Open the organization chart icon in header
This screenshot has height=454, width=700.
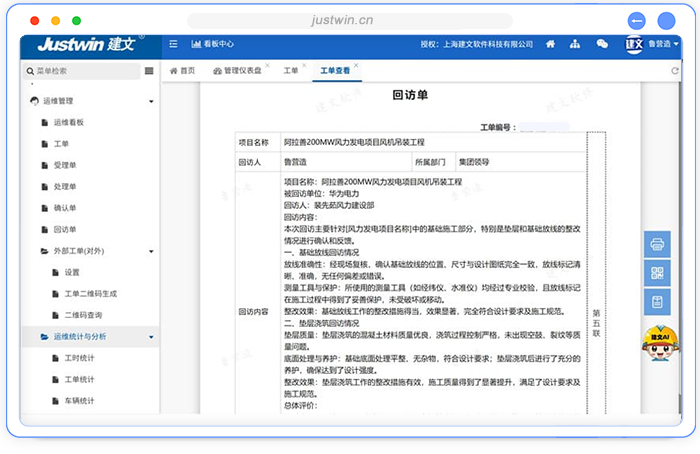click(x=575, y=44)
